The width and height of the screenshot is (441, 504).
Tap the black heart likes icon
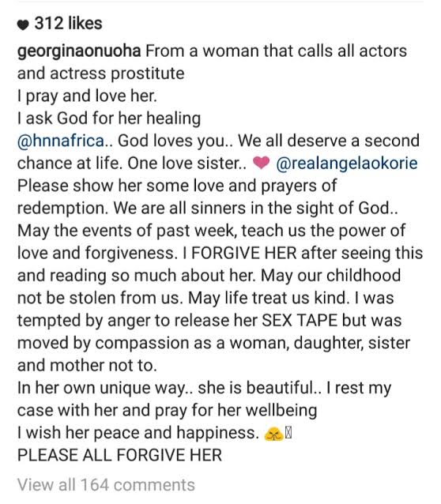(23, 24)
